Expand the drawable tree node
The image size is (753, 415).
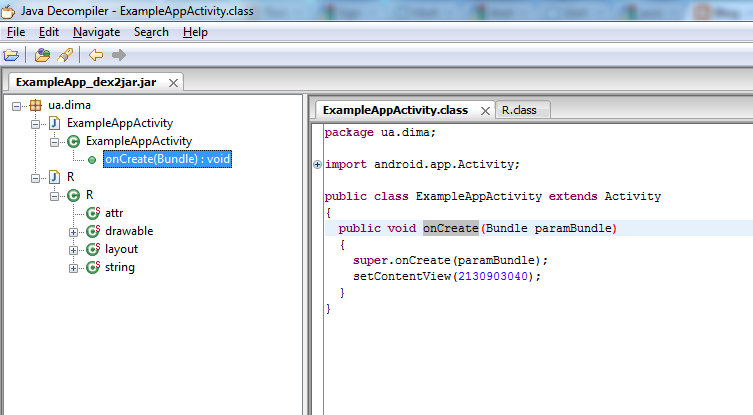point(73,232)
